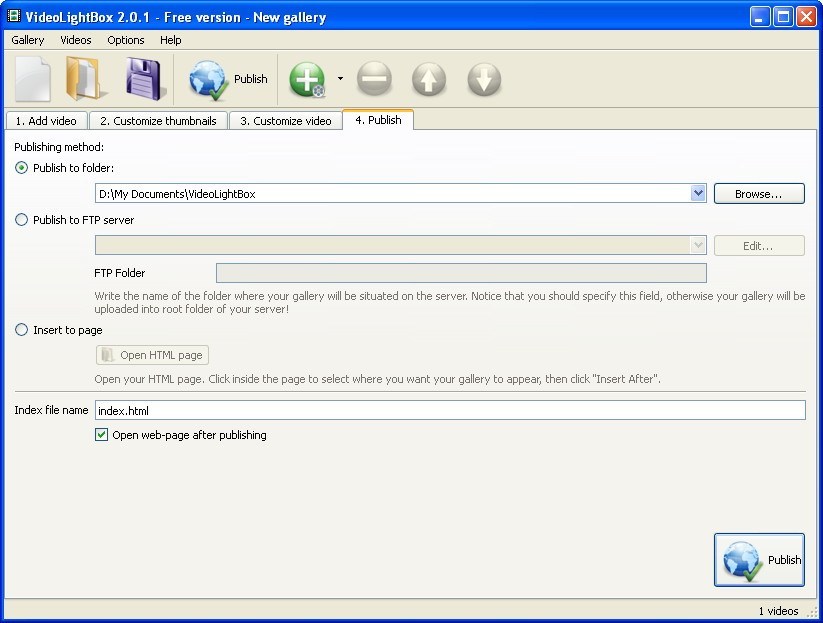Expand the add video dropdown arrow
This screenshot has height=623, width=823.
tap(340, 79)
